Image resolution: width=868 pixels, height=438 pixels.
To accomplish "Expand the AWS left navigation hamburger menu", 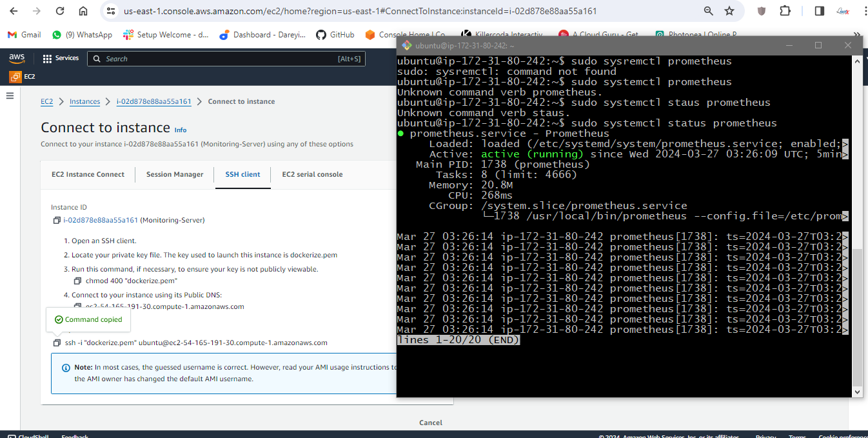I will (x=10, y=95).
